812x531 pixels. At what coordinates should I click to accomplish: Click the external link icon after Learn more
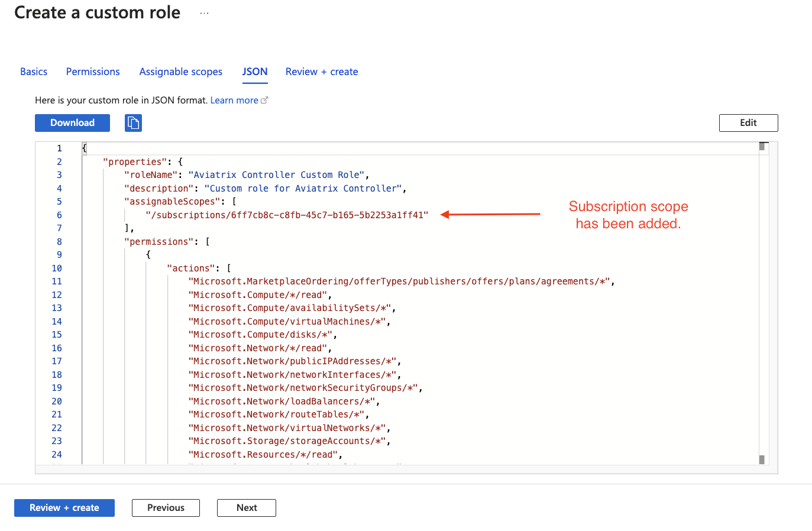(264, 101)
